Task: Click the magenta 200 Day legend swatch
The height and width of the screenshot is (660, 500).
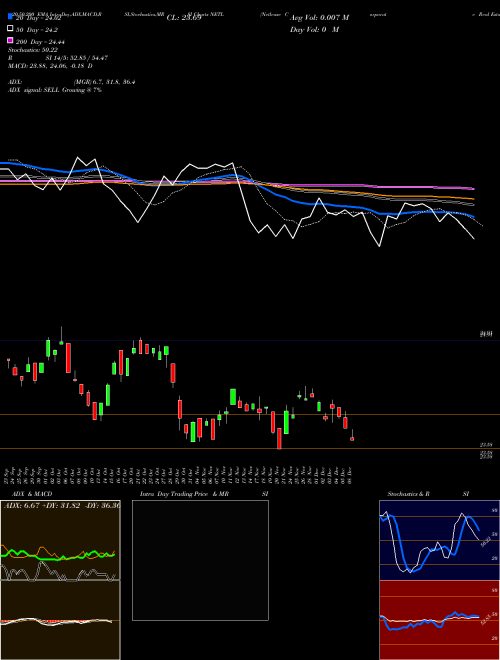Action: [10, 40]
